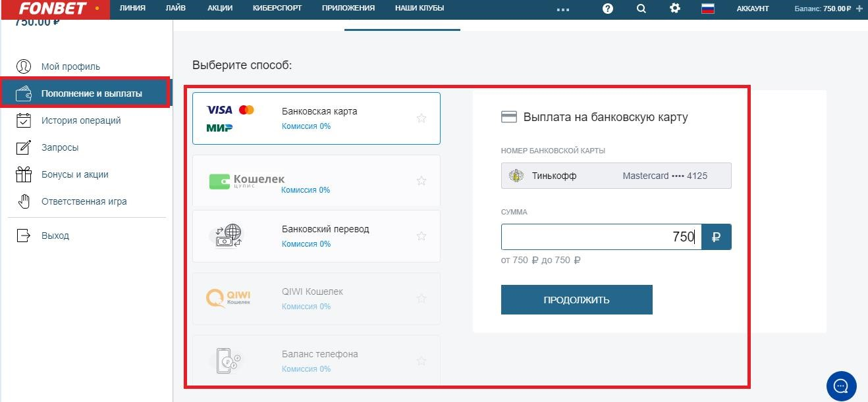The image size is (868, 402).
Task: Choose the QIWI Кошелек payout method
Action: (x=316, y=299)
